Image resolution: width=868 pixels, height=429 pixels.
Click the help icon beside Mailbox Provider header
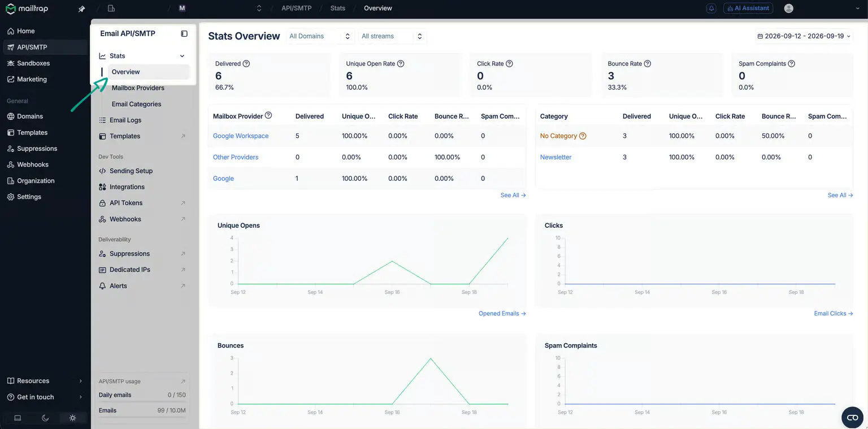(x=268, y=115)
